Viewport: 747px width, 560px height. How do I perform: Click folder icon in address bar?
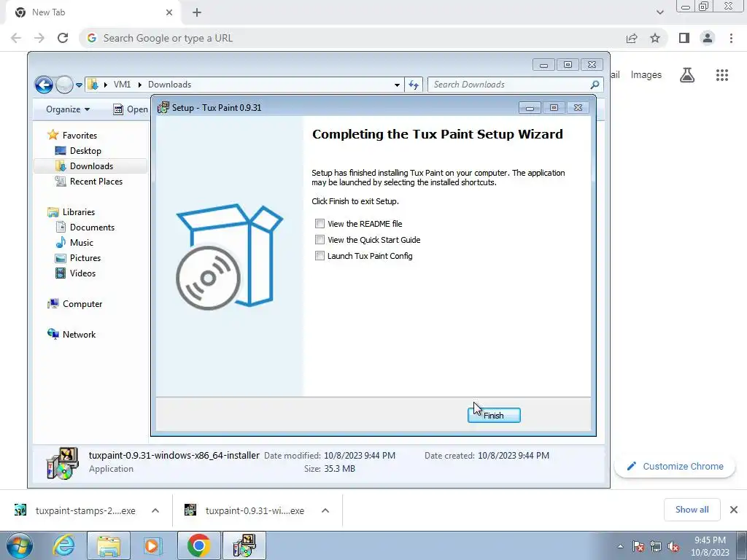(93, 85)
